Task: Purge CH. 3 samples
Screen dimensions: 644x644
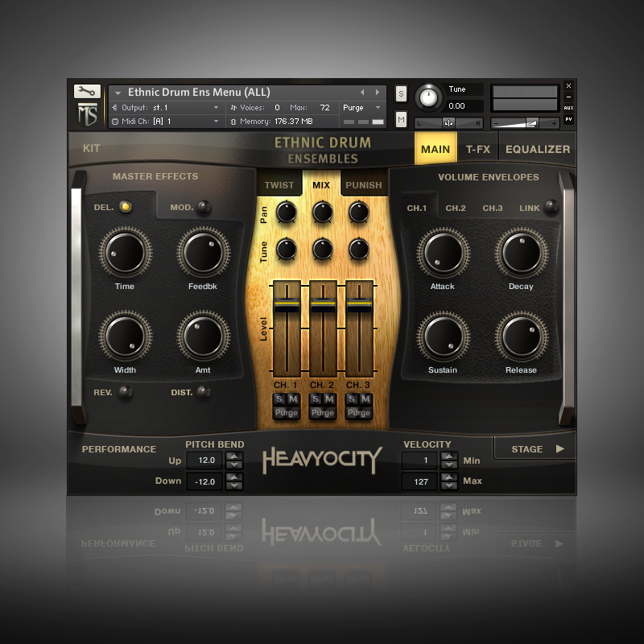Action: click(359, 413)
